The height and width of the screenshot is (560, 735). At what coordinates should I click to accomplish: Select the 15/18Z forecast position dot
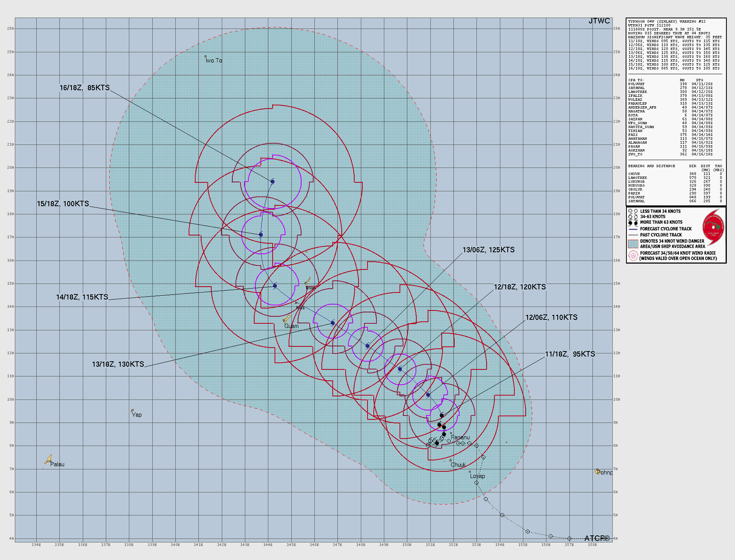(261, 235)
